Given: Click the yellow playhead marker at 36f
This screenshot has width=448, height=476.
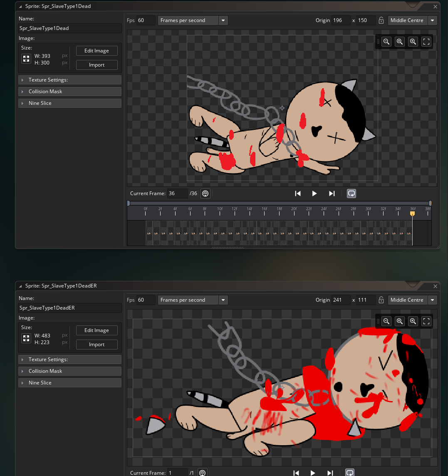Looking at the screenshot, I should tap(412, 213).
